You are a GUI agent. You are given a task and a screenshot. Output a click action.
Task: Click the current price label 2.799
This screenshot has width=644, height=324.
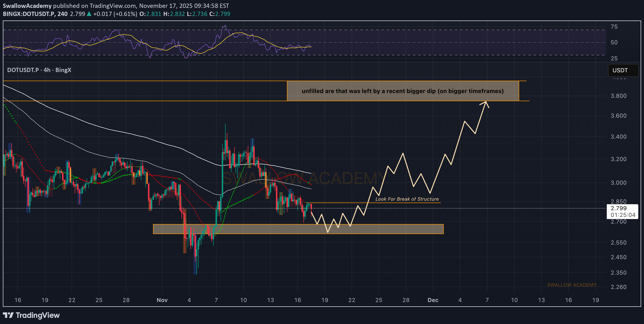[618, 208]
